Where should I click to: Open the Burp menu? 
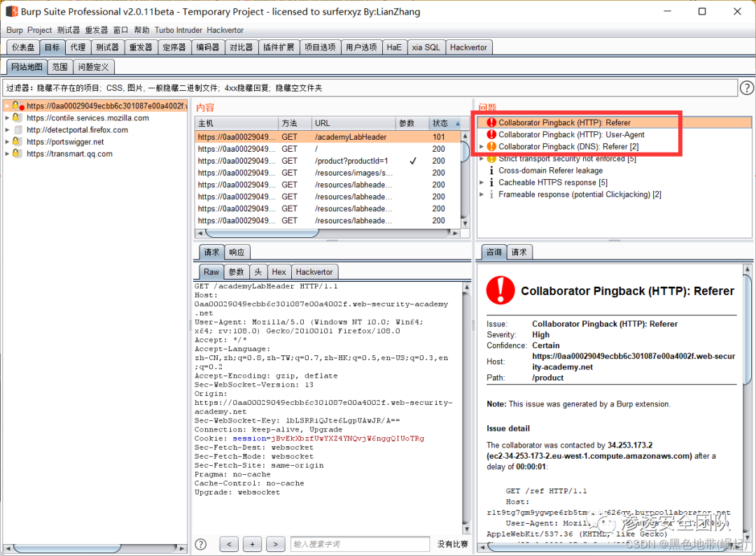click(x=15, y=30)
